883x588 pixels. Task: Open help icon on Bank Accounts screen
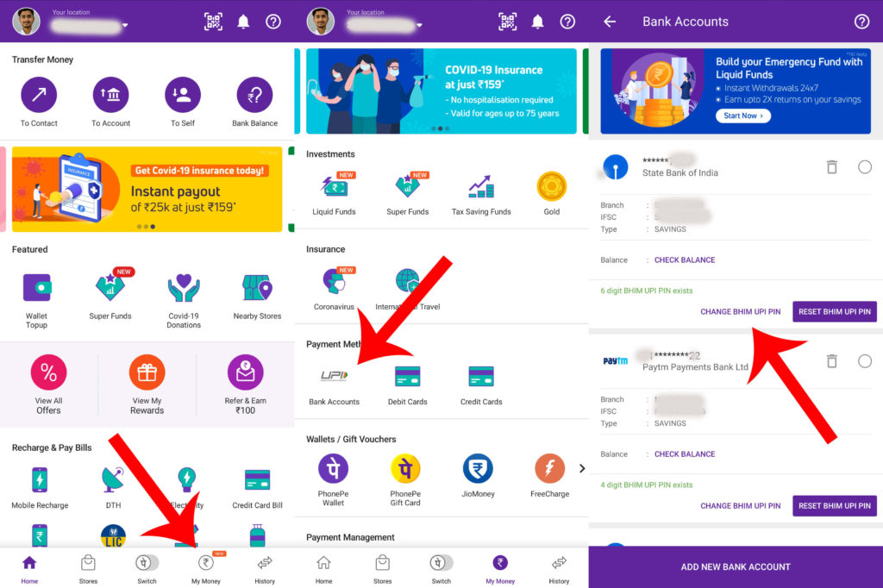pyautogui.click(x=861, y=22)
